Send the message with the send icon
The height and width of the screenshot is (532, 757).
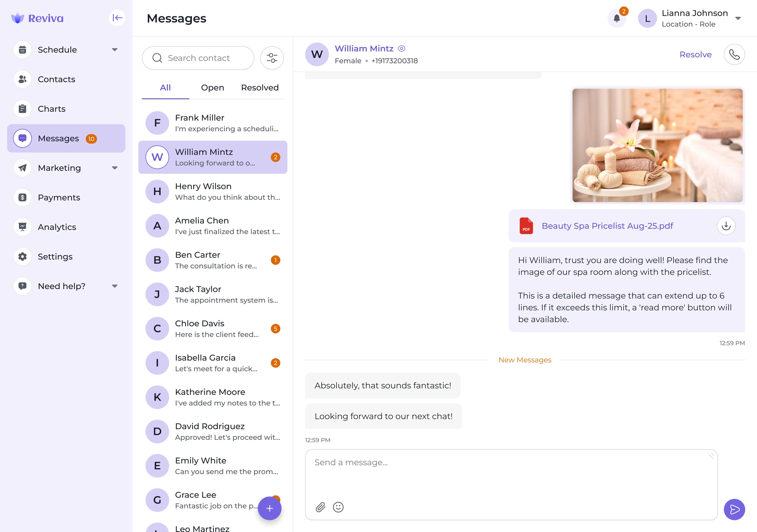(x=735, y=510)
